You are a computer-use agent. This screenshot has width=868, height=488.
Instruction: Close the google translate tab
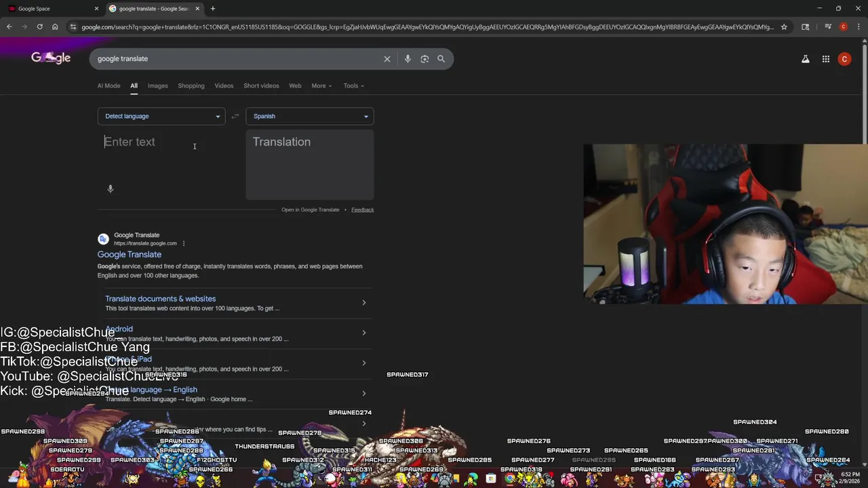pyautogui.click(x=197, y=9)
